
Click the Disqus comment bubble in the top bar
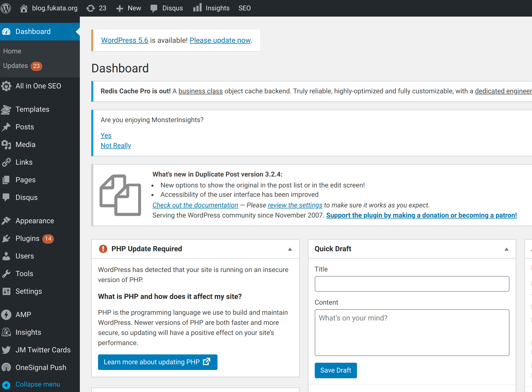(x=154, y=8)
